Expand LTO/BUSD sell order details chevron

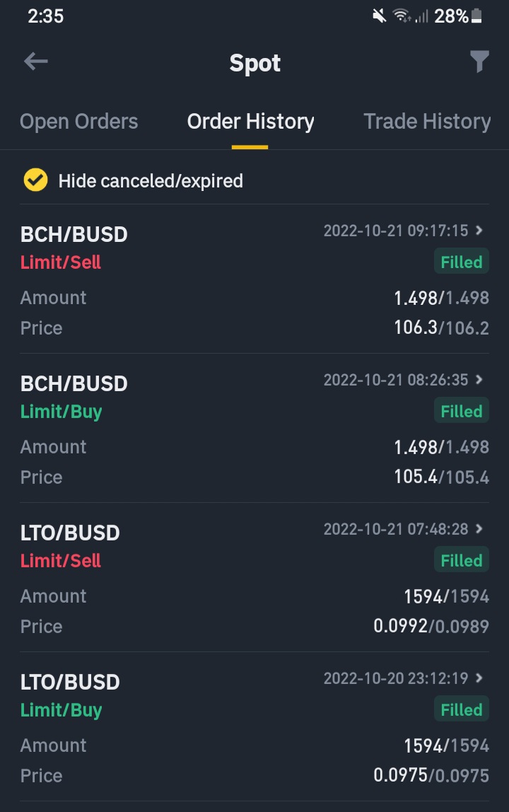[479, 529]
